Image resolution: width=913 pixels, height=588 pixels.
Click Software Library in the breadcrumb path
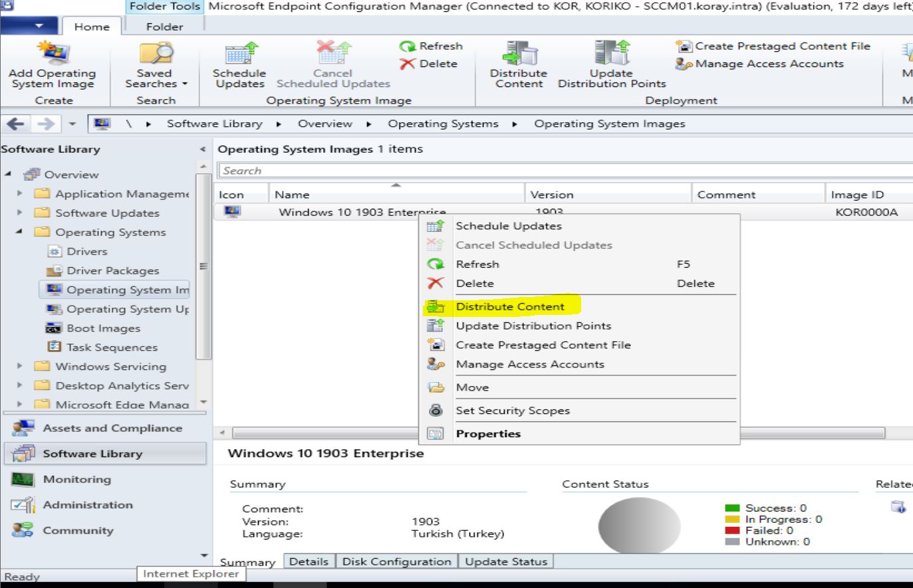214,124
